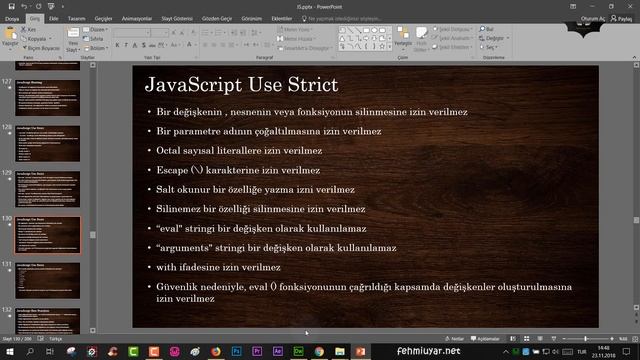
Task: Select the star shape in shapes gallery
Action: point(382,47)
